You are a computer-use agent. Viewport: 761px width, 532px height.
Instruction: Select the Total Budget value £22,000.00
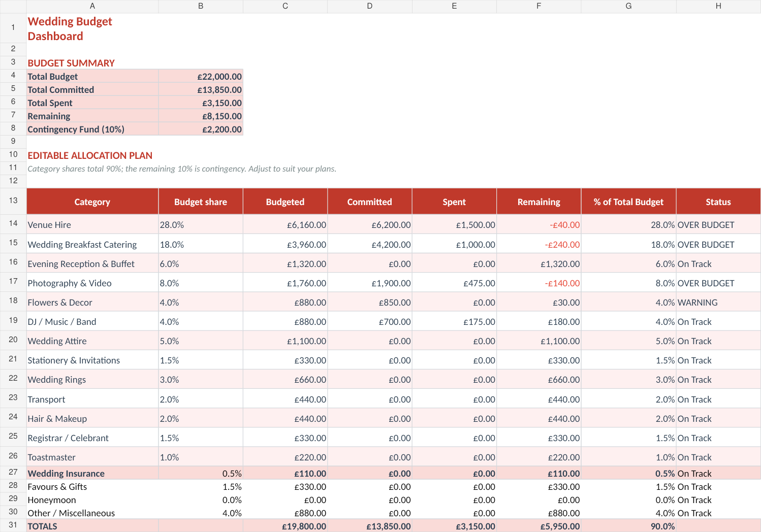201,76
